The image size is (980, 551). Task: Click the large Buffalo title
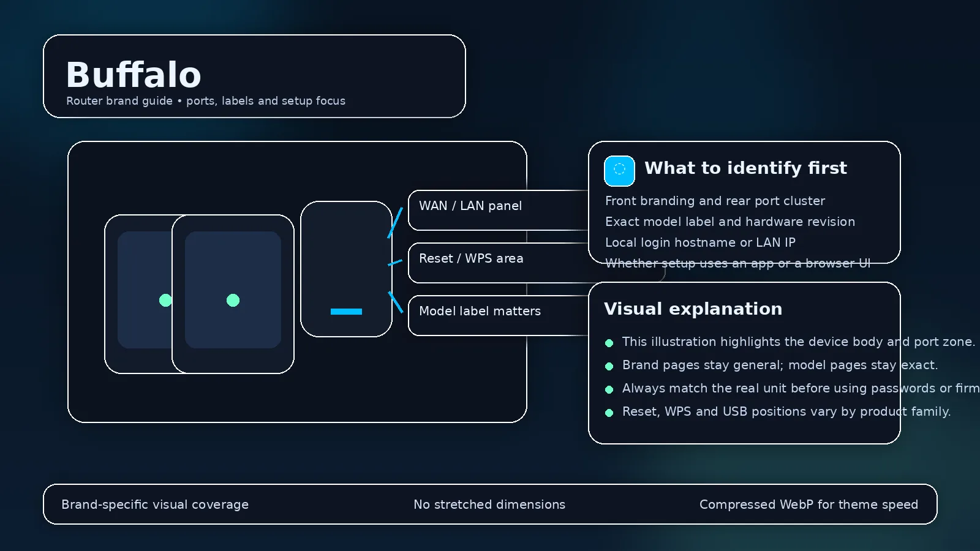[134, 75]
